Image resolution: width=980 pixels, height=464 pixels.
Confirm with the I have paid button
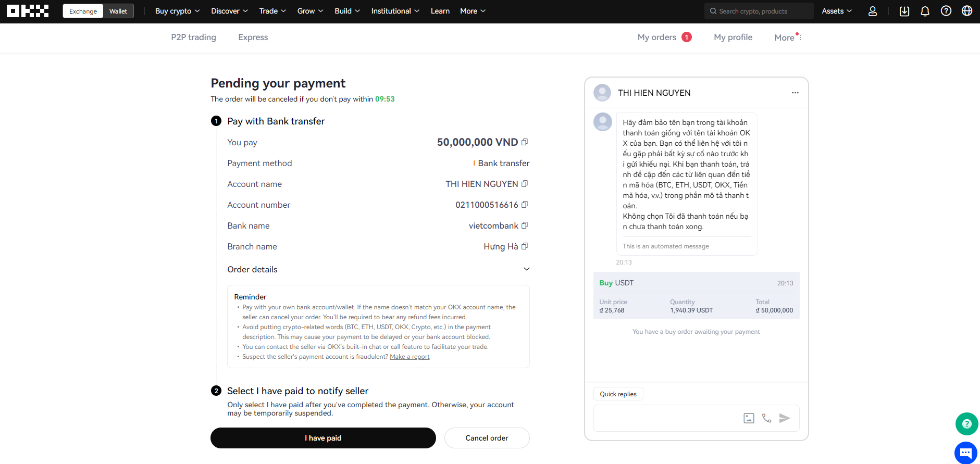coord(323,438)
